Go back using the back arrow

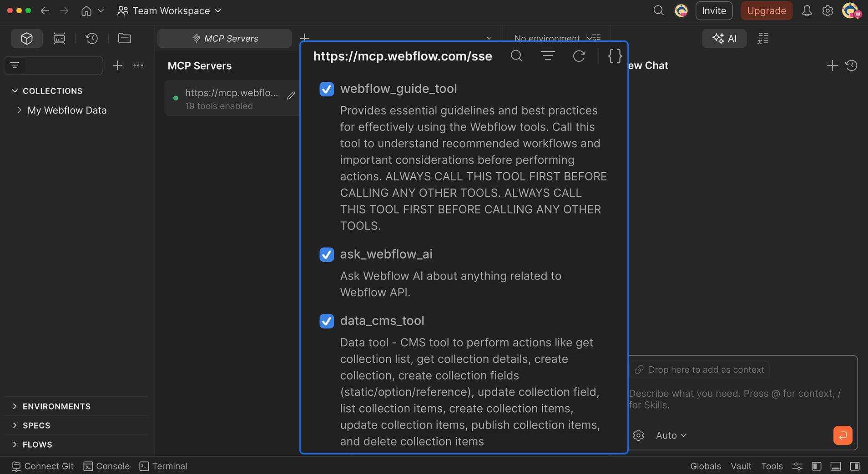point(45,11)
